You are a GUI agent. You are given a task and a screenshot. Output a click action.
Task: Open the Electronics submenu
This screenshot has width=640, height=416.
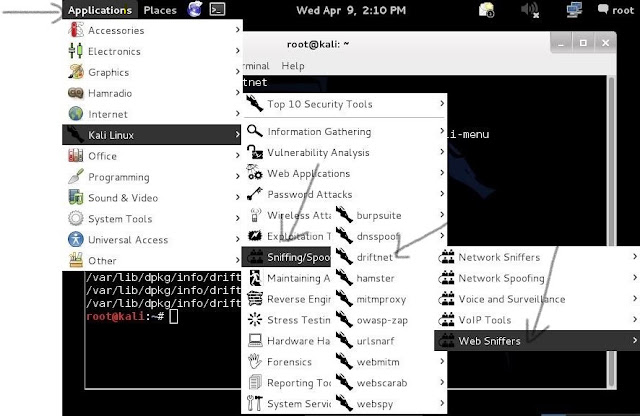(x=152, y=51)
